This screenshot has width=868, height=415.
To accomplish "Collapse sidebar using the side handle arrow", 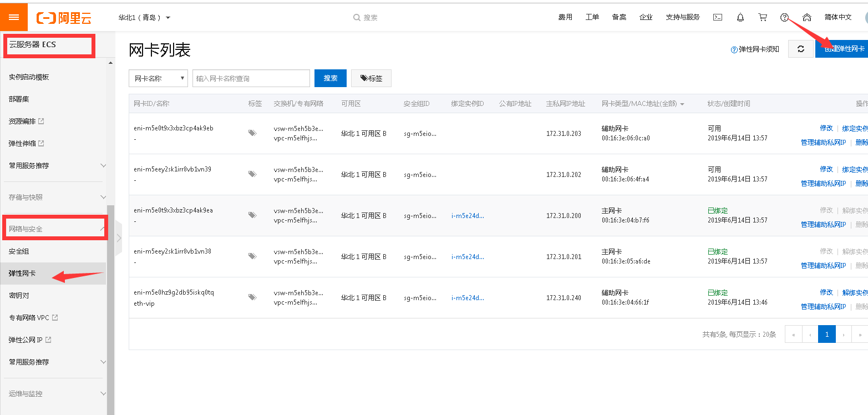I will [118, 238].
